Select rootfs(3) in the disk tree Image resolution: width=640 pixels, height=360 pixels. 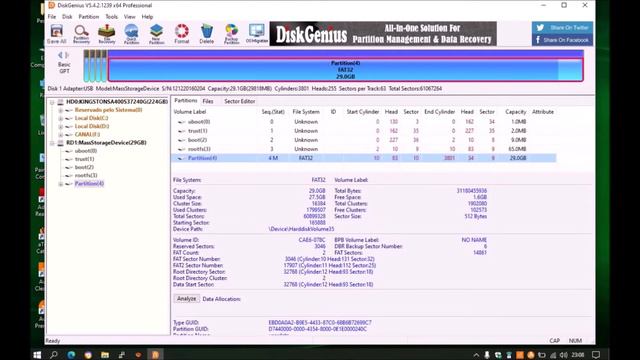(x=86, y=176)
